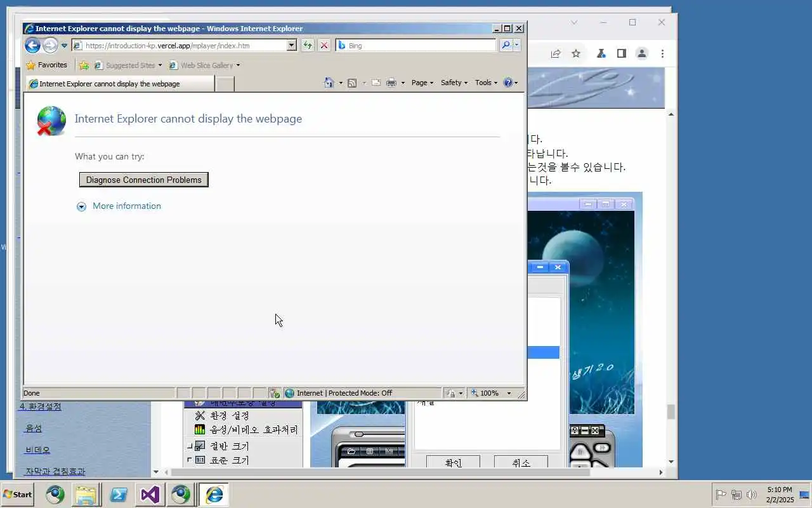This screenshot has height=508, width=812.
Task: Click Chrome labs flask icon
Action: click(601, 54)
